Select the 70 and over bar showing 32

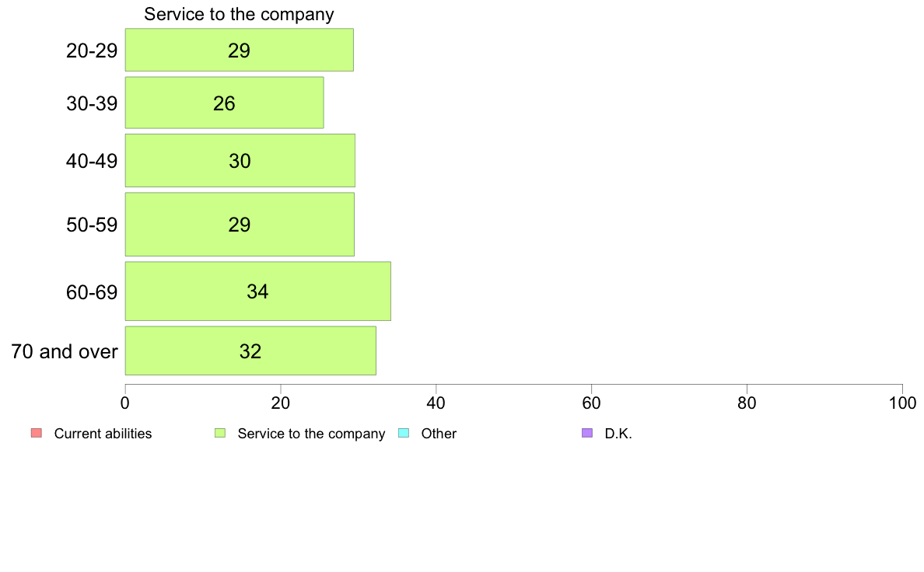[250, 351]
